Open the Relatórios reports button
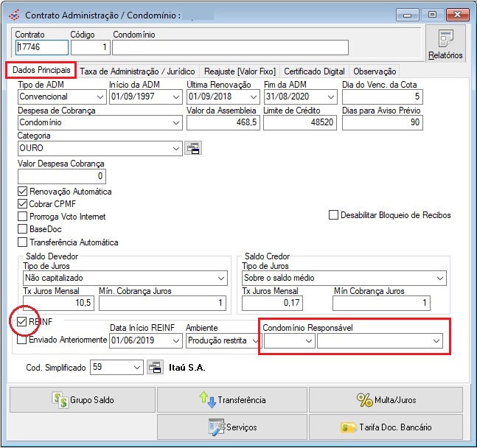 tap(445, 43)
